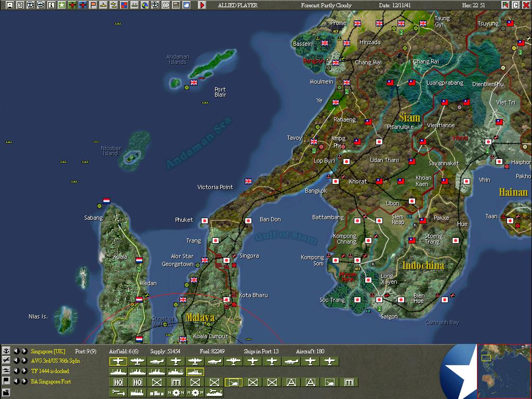Click the 'Fuel: 82249' status text

pos(212,351)
